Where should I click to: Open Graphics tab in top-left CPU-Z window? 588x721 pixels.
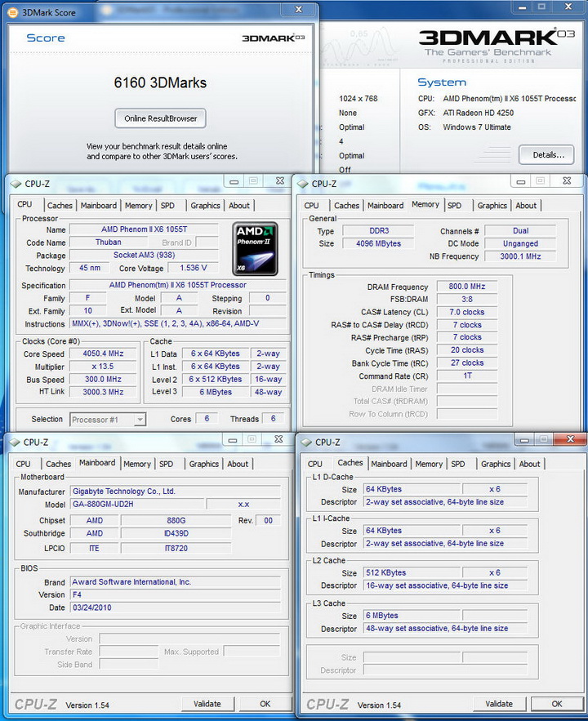tap(206, 206)
